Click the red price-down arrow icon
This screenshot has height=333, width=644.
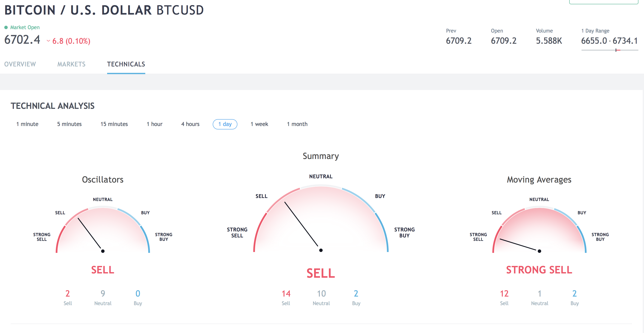tap(48, 41)
